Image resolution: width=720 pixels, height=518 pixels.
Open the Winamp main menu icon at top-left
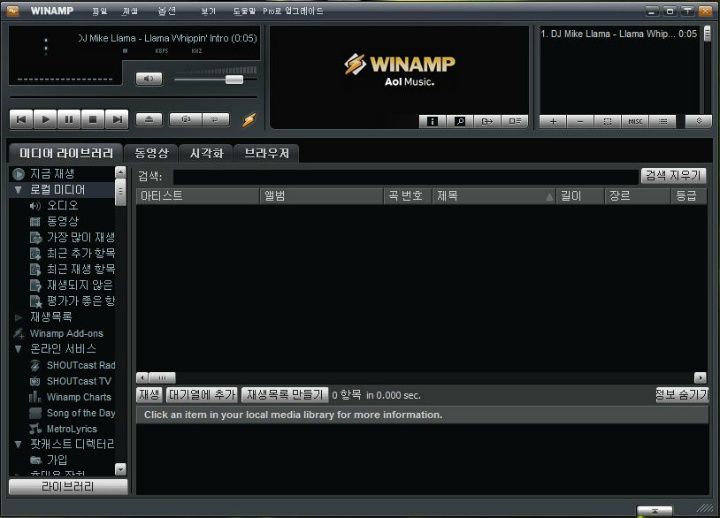click(x=13, y=11)
